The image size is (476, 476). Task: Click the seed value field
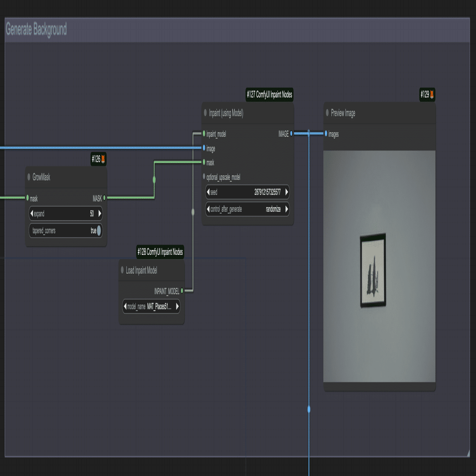pos(247,192)
